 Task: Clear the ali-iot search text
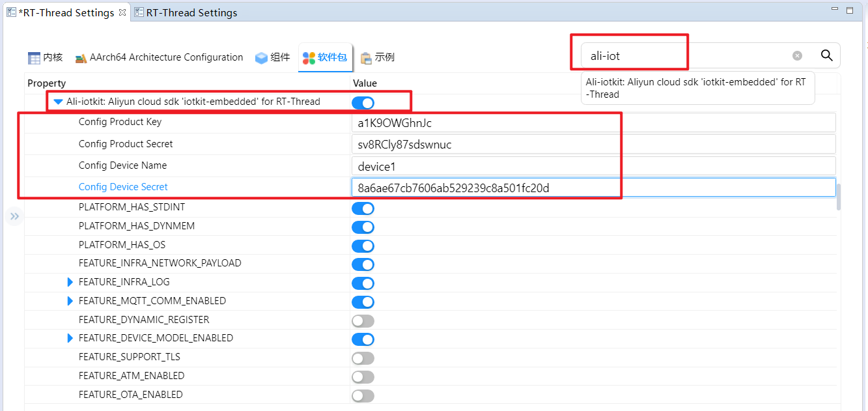797,56
